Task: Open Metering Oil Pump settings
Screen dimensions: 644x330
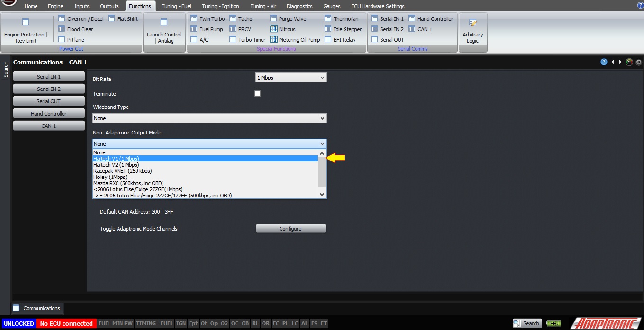Action: (x=295, y=40)
